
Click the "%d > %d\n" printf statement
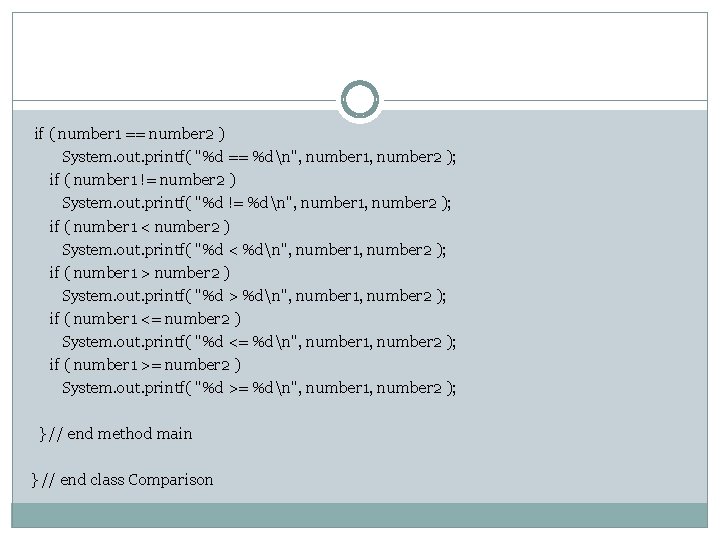tap(254, 295)
